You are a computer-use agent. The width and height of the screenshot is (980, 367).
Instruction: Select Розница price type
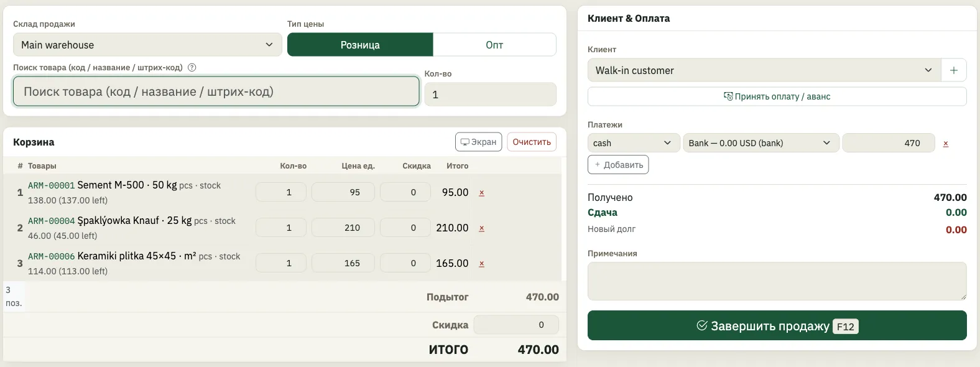pyautogui.click(x=360, y=45)
